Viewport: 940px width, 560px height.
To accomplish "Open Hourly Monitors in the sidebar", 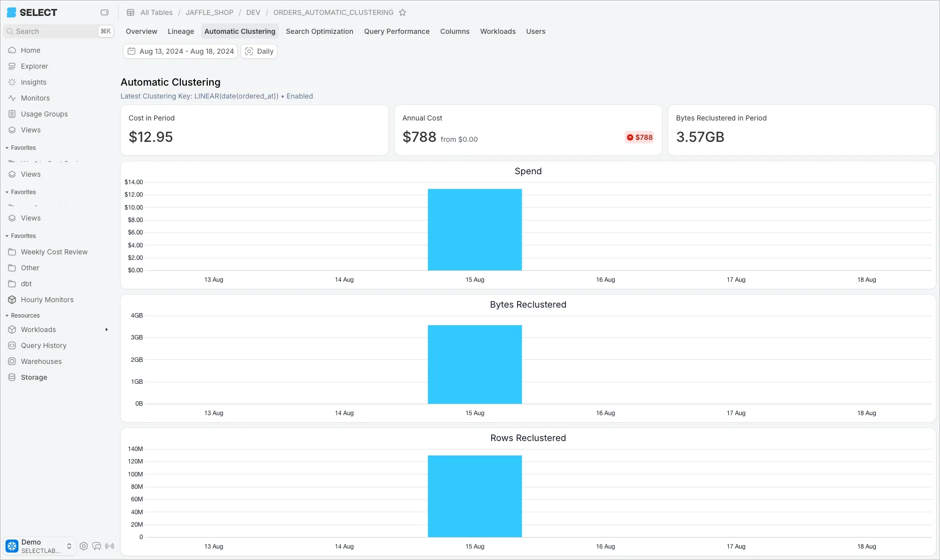I will [47, 300].
